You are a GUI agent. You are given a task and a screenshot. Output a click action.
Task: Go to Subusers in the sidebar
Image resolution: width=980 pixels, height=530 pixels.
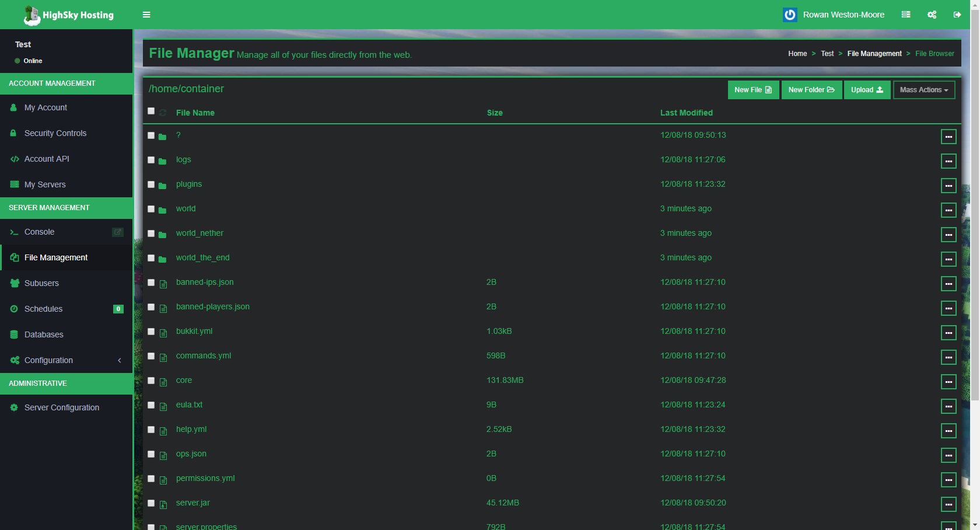coord(41,283)
